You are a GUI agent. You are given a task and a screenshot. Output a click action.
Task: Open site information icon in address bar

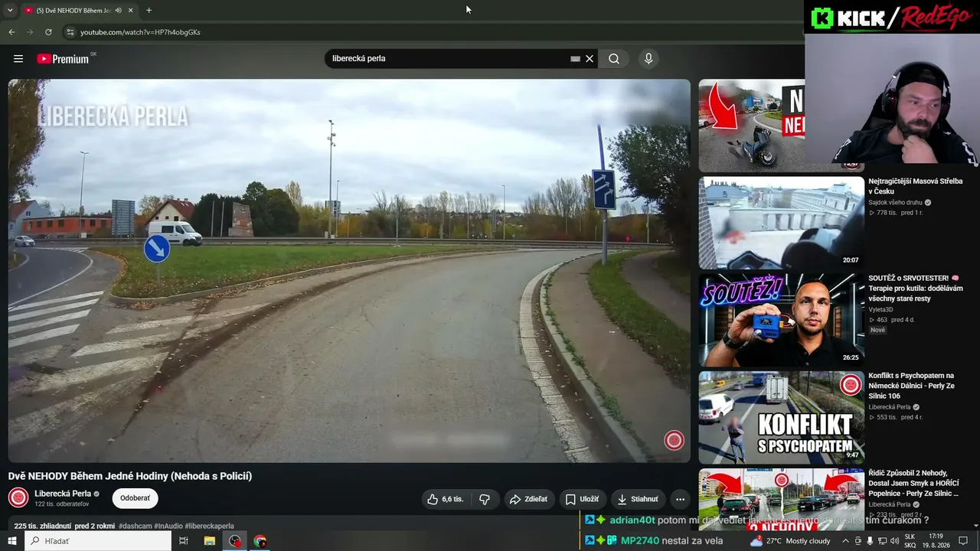tap(70, 32)
